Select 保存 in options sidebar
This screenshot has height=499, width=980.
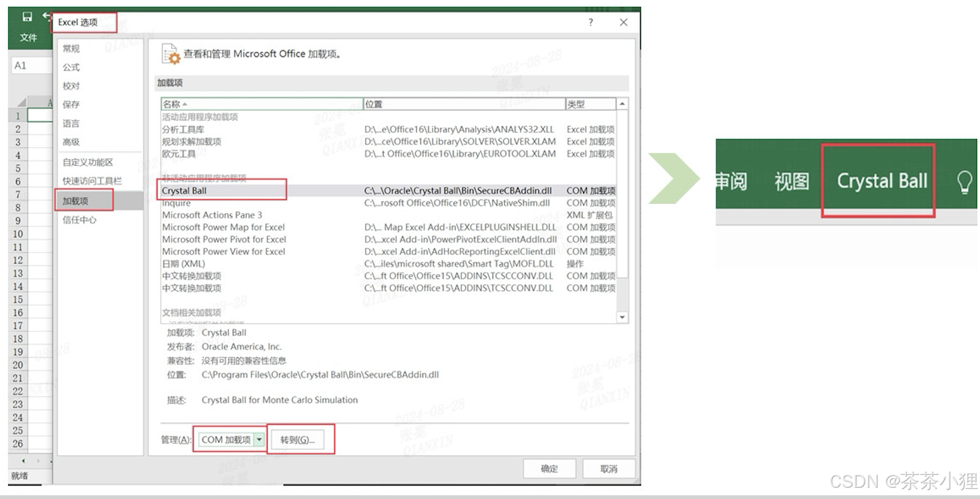71,104
